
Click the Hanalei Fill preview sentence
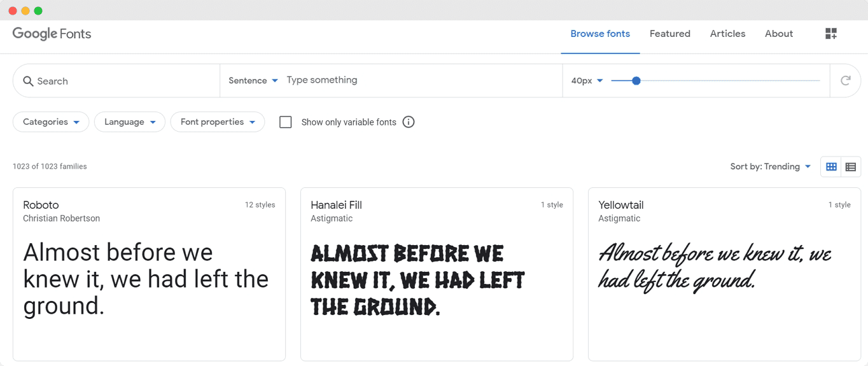417,279
